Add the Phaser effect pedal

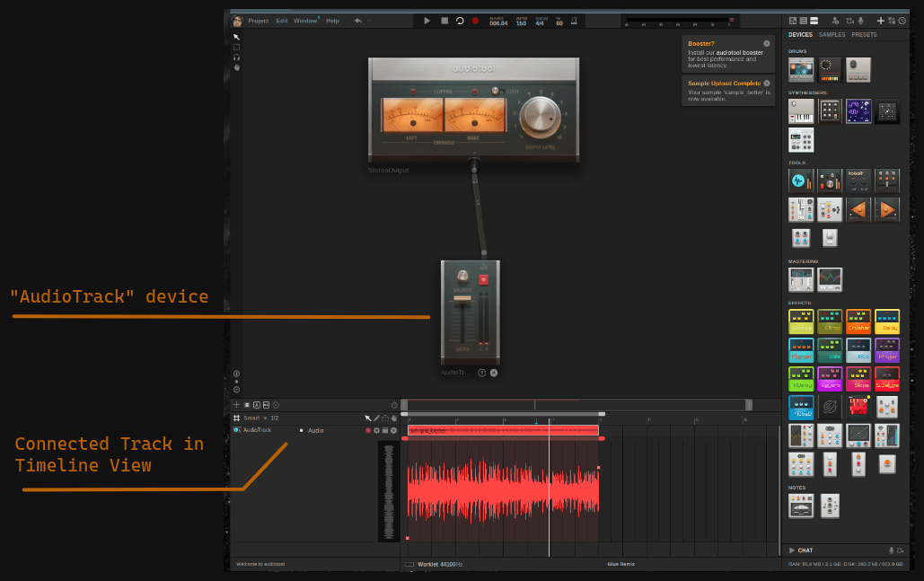point(887,350)
